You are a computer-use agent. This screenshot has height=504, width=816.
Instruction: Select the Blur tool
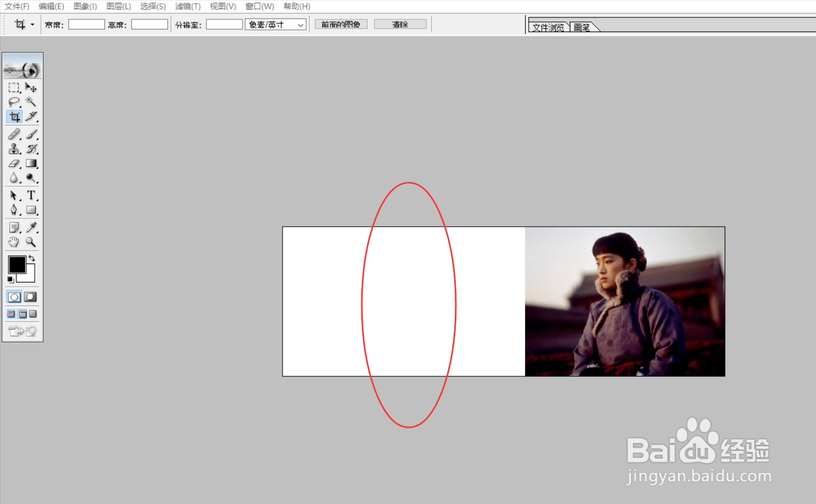pos(14,178)
